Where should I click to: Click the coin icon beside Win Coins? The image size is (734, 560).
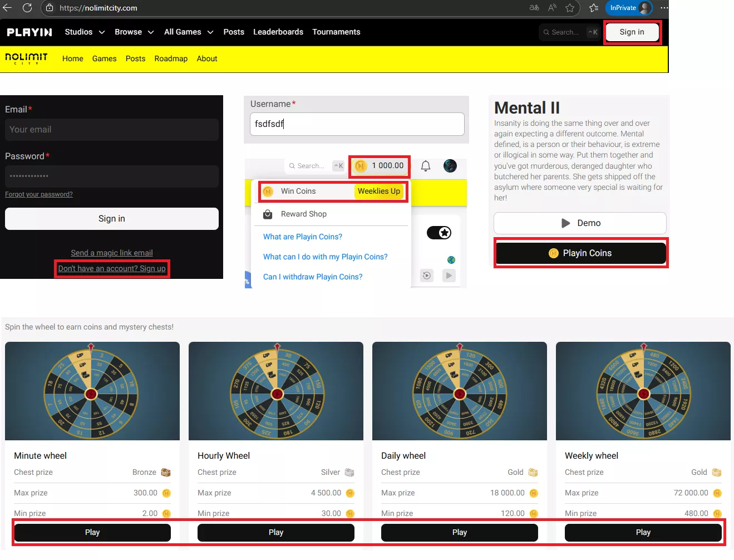(x=268, y=191)
